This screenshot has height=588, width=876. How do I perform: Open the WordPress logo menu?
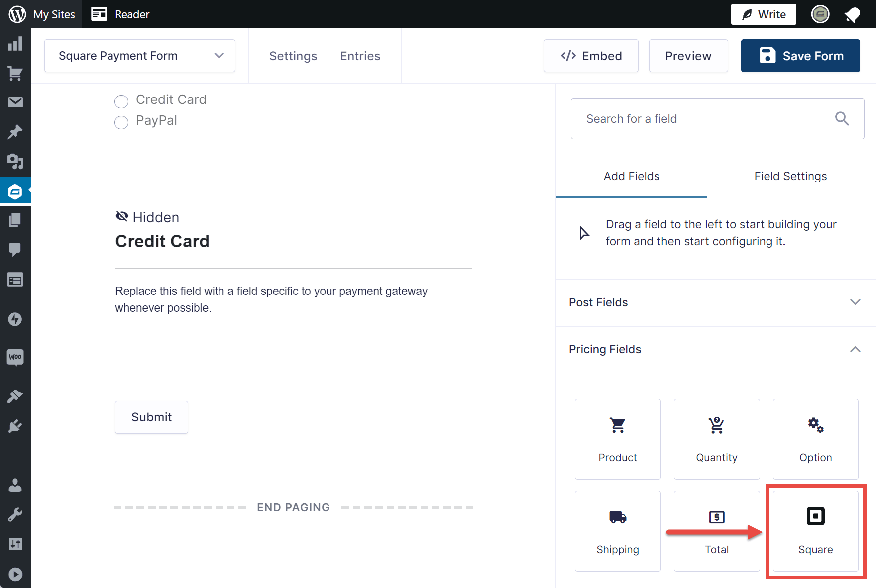17,14
